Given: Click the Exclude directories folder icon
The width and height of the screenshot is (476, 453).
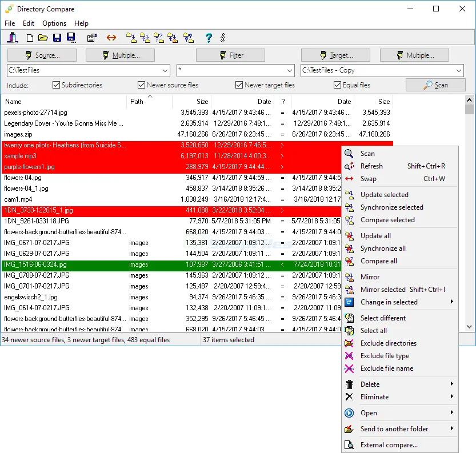Looking at the screenshot, I should pos(349,343).
